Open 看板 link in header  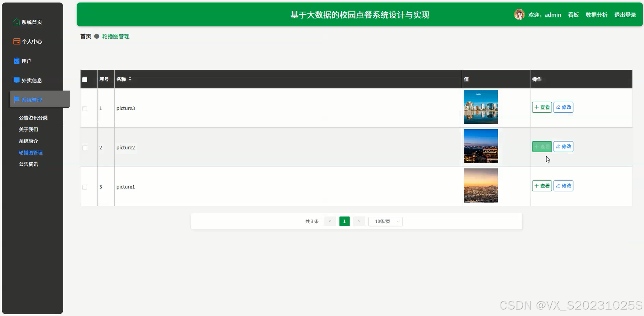coord(573,15)
